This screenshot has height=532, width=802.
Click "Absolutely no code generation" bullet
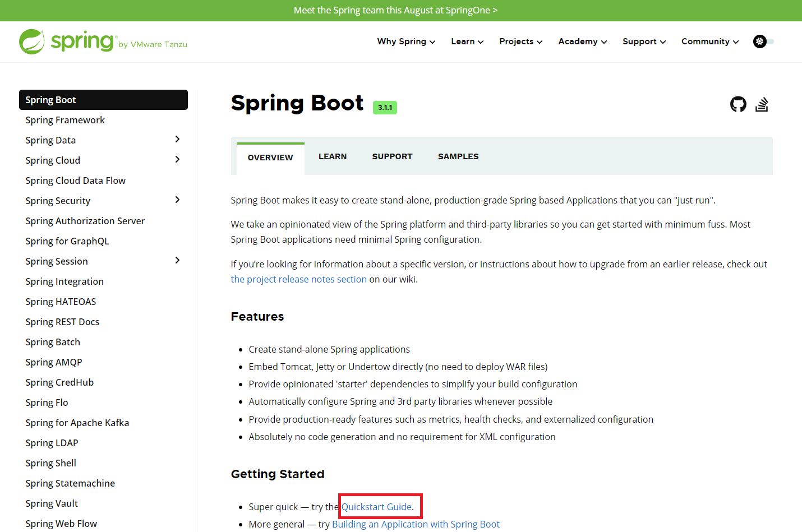pos(402,437)
